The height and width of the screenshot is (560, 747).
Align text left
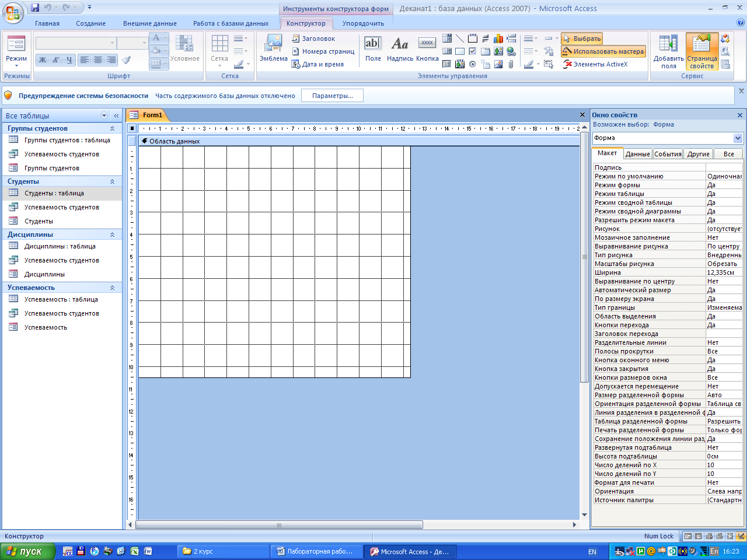[85, 60]
